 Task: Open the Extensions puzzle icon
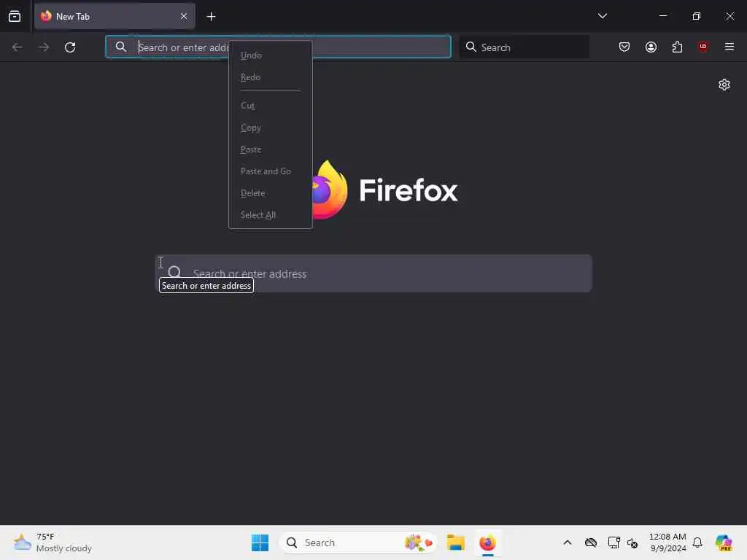click(x=677, y=47)
